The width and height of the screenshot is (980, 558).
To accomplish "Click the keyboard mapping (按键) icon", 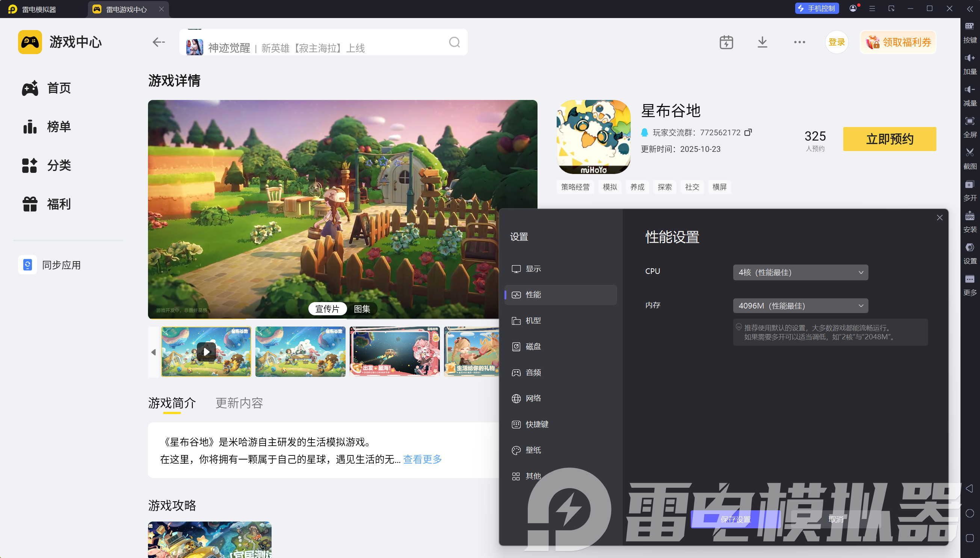I will (969, 26).
